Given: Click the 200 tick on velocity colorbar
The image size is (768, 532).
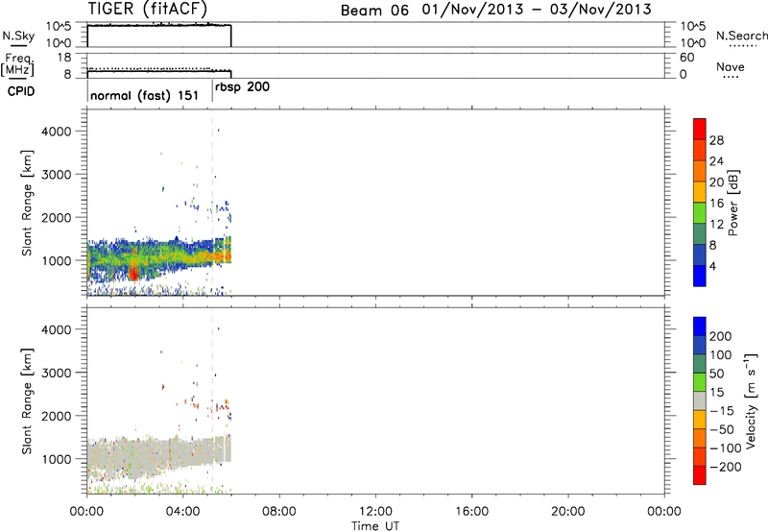Looking at the screenshot, I should 721,336.
